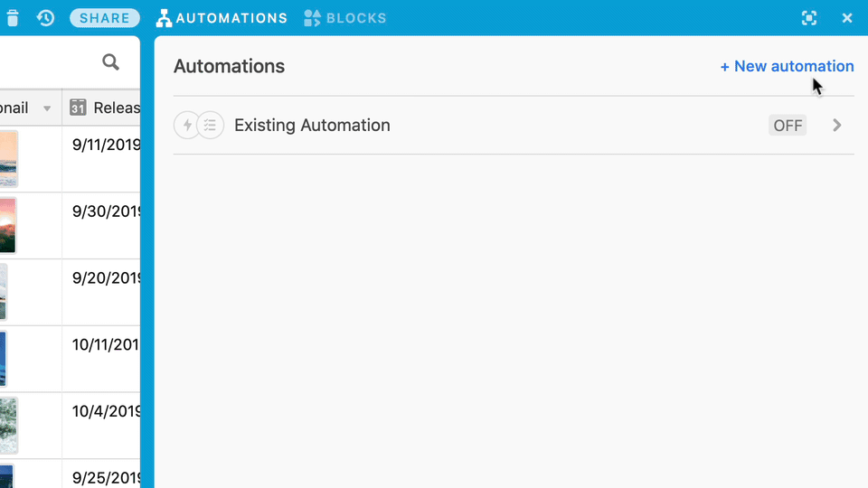
Task: Switch to the Blocks tab
Action: [345, 18]
